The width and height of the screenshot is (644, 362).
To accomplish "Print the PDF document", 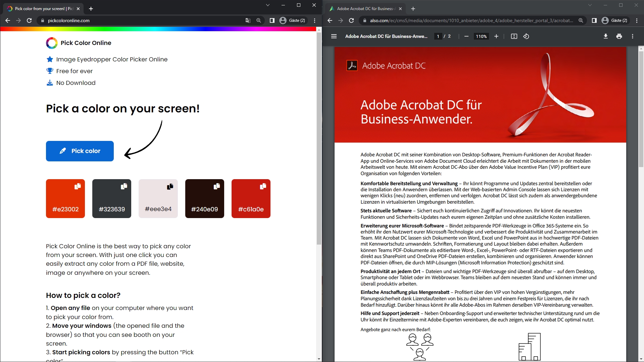I will coord(619,36).
